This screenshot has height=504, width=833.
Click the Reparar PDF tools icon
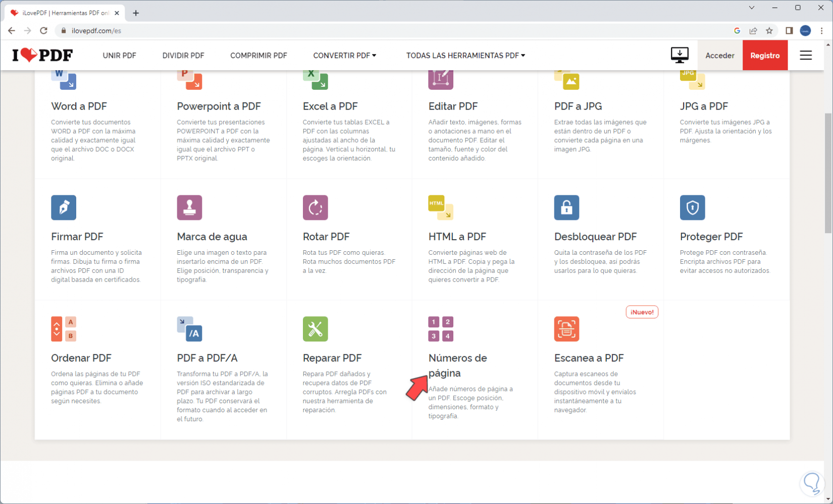pyautogui.click(x=315, y=329)
